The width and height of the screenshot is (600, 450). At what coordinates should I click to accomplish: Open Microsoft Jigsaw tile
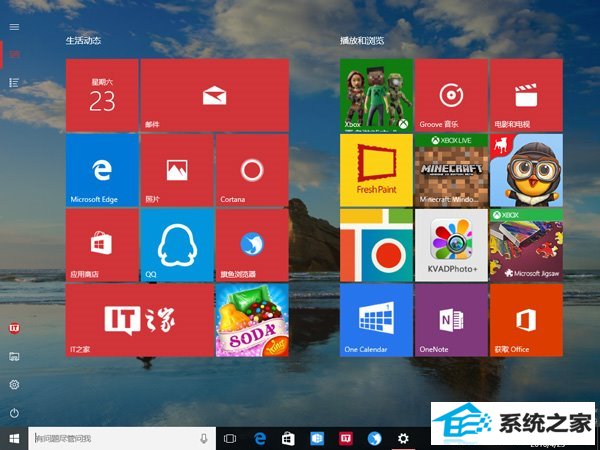(526, 245)
